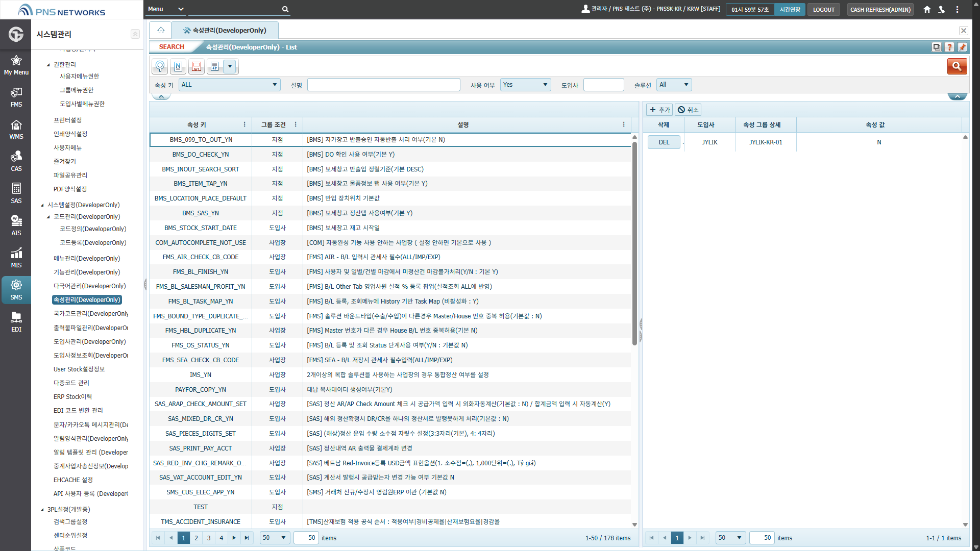Viewport: 980px width, 551px height.
Task: Open 사용자메뉴권한 menu item
Action: pyautogui.click(x=79, y=77)
